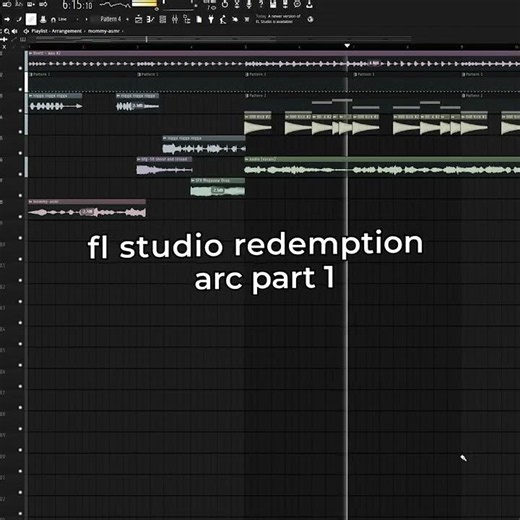Viewport: 520px width, 520px height.
Task: Open the mommy-asmr arrangement breadcrumb
Action: click(x=103, y=31)
